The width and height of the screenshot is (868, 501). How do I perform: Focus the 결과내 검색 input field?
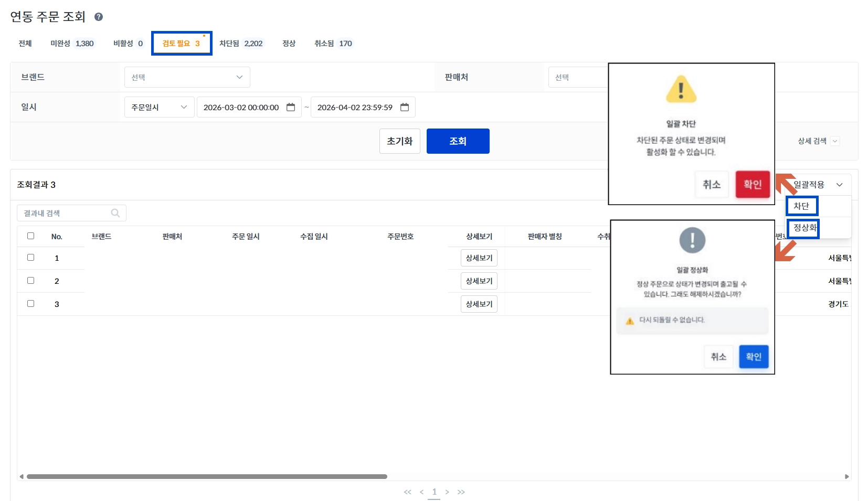coord(72,213)
